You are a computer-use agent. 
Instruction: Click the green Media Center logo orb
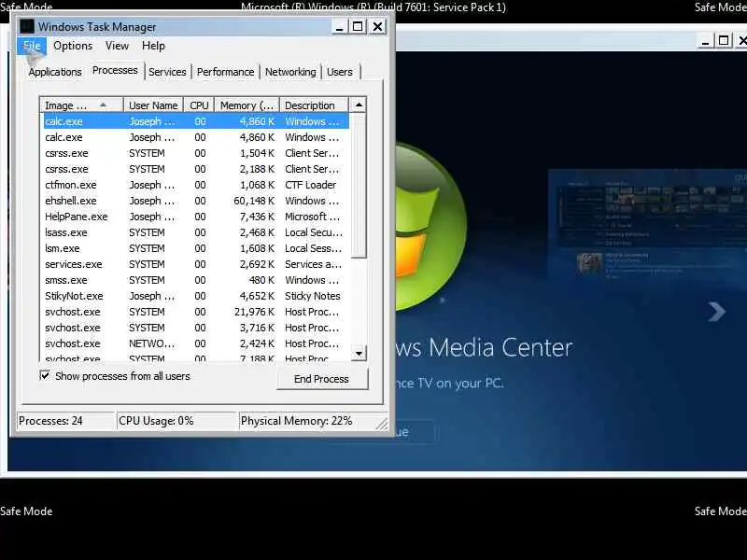[430, 226]
